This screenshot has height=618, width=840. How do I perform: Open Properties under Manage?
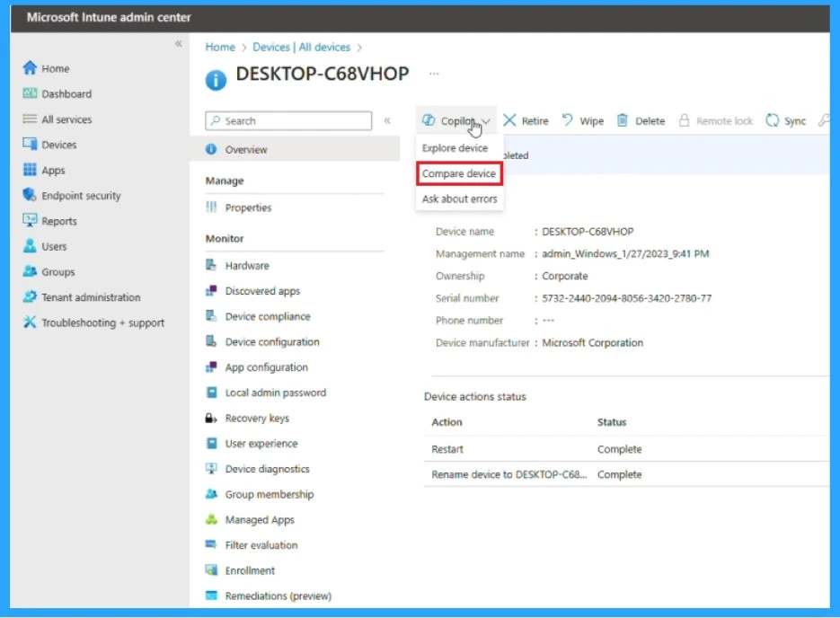248,207
